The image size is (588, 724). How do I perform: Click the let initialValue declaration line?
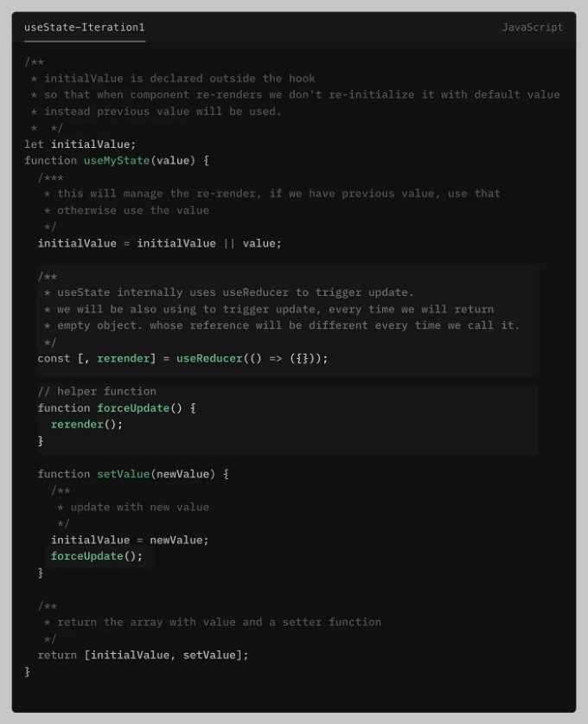(80, 144)
